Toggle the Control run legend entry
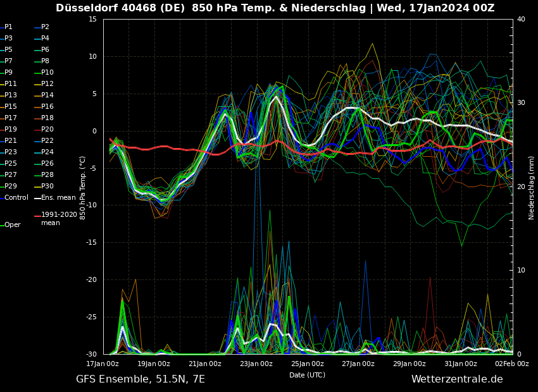Viewport: 538px width, 392px height. pyautogui.click(x=16, y=198)
